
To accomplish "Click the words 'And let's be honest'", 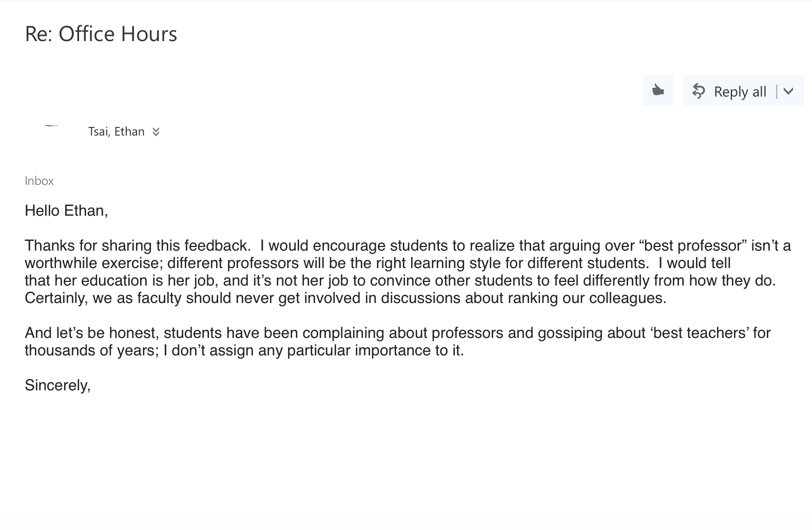I will point(92,333).
